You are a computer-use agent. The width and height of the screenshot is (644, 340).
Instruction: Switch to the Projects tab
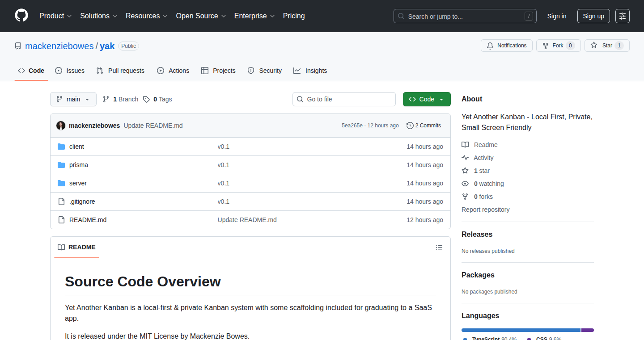[x=219, y=71]
